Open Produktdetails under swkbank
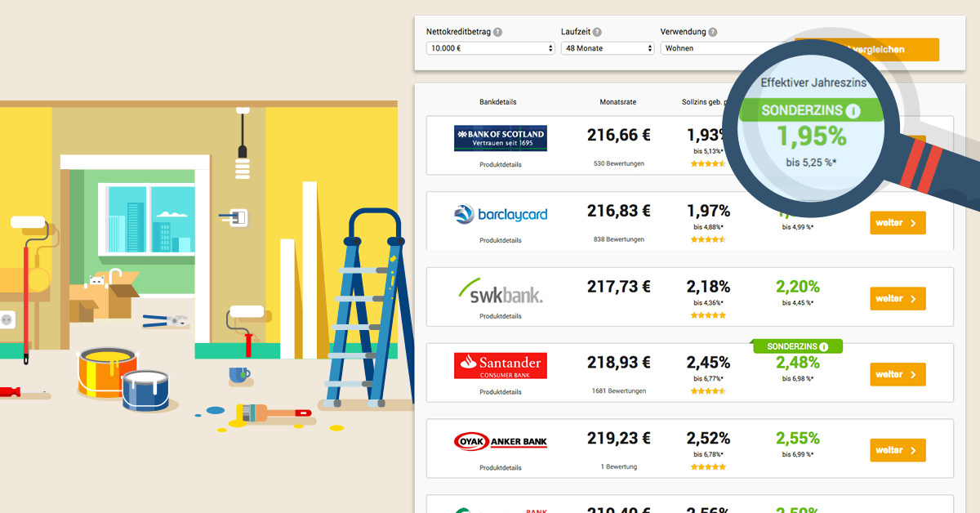The width and height of the screenshot is (980, 513). coord(501,316)
